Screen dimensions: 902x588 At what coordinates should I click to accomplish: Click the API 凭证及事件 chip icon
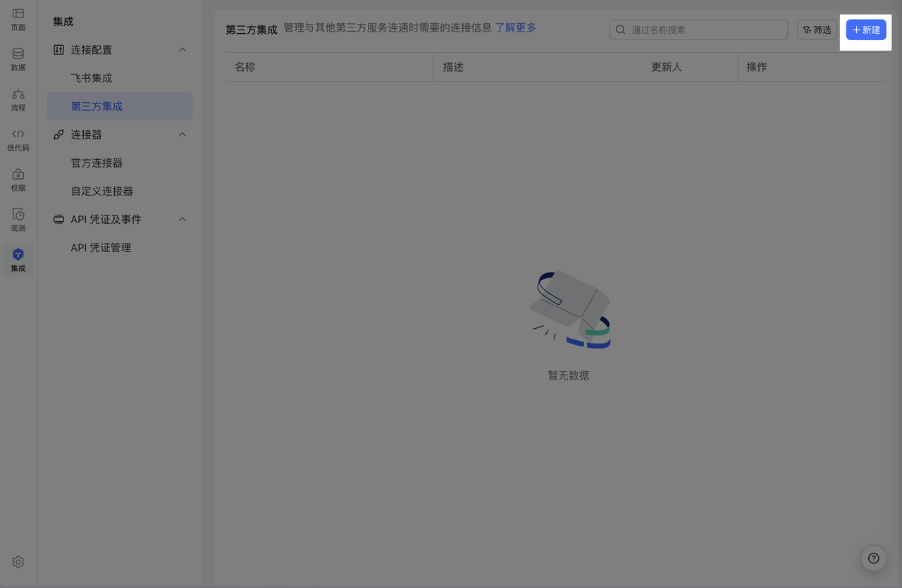tap(58, 219)
